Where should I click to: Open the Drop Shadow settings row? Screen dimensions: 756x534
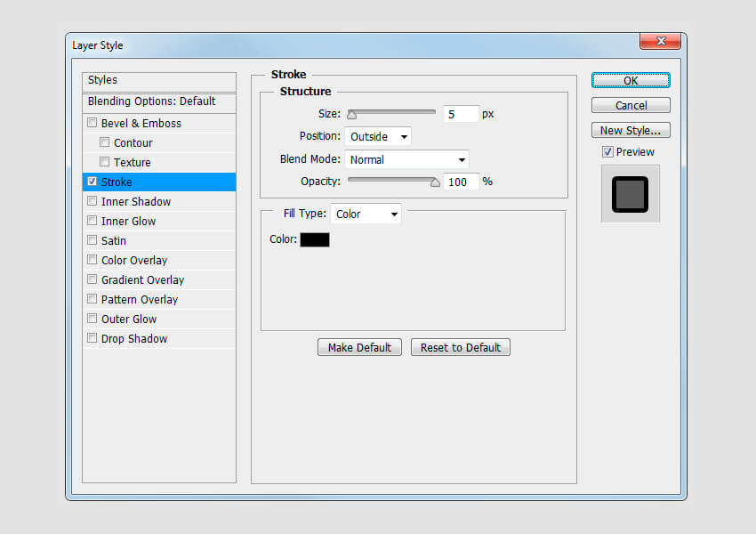click(x=159, y=338)
